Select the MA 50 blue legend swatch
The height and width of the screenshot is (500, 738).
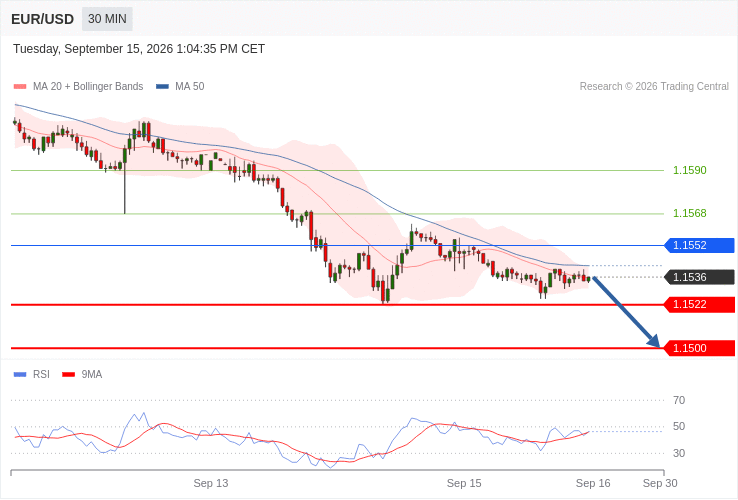(x=162, y=87)
